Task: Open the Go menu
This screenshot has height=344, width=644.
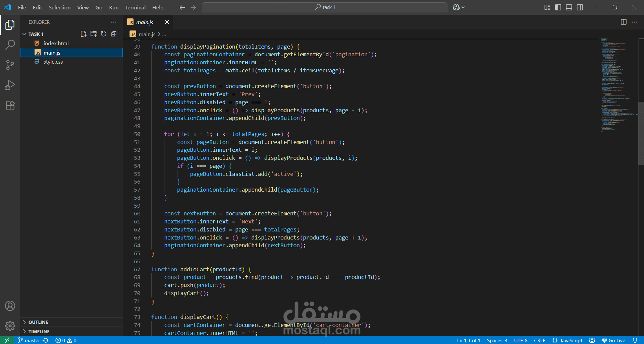Action: [99, 7]
